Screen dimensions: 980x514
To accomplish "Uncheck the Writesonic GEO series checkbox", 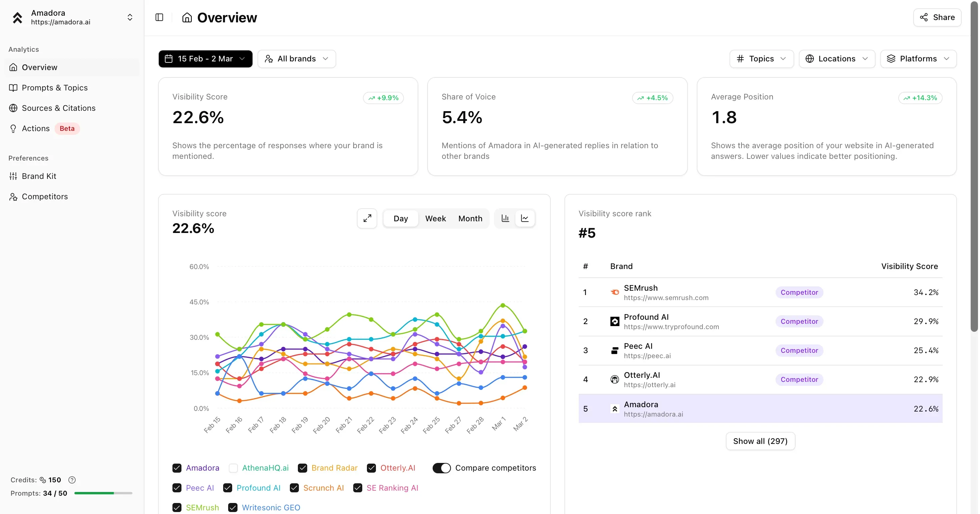I will point(233,508).
